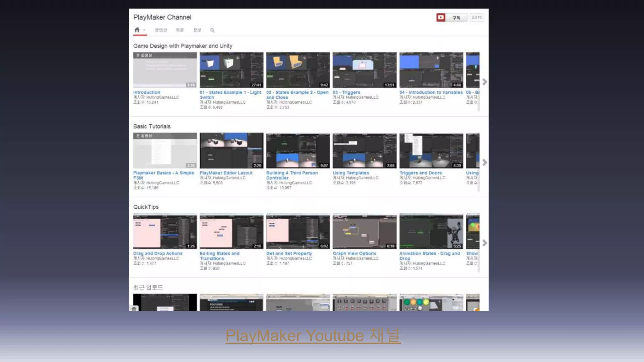Open Graph View Options video thumbnail
Image resolution: width=644 pixels, height=362 pixels.
point(365,231)
